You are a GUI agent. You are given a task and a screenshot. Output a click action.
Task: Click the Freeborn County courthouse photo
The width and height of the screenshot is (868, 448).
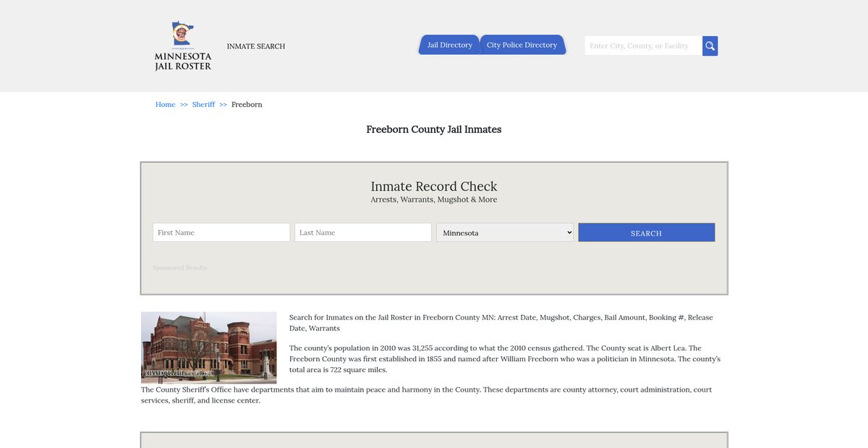[208, 348]
